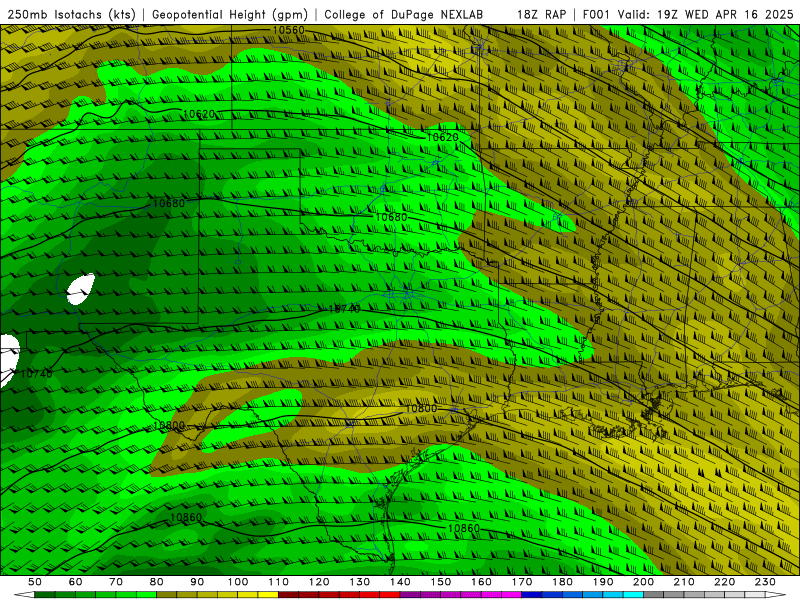The height and width of the screenshot is (600, 800).
Task: Select the 'Geopotential Height (gpm)' header label
Action: tap(230, 14)
